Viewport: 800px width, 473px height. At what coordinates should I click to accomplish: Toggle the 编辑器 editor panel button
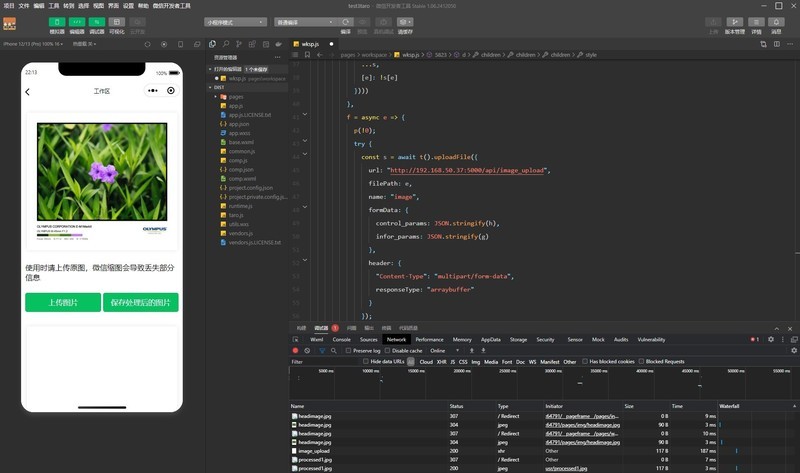pos(77,21)
